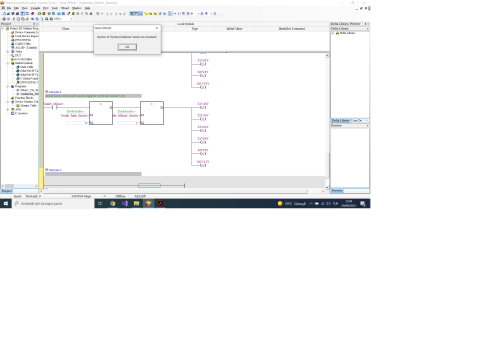This screenshot has height=361, width=500.
Task: Click ladder editor vertical scrollbar down arrow
Action: click(x=327, y=188)
